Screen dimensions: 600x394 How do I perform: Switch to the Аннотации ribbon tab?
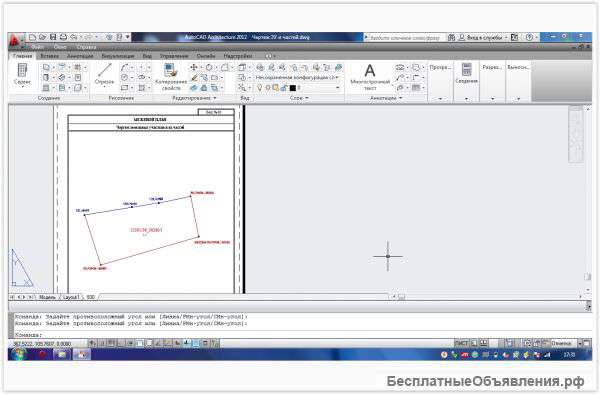point(80,56)
